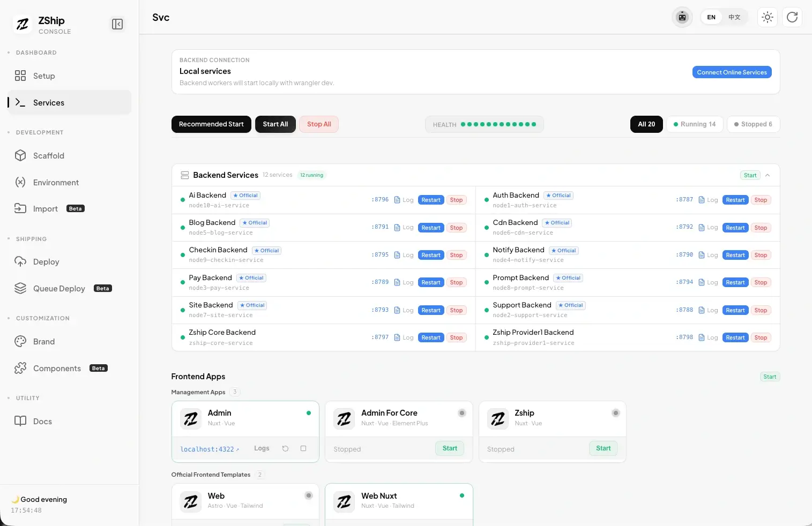Stop the Blog Backend service

pyautogui.click(x=456, y=228)
